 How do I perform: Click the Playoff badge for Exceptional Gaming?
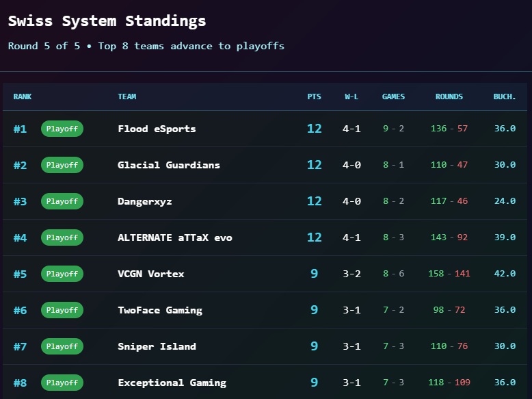62,383
